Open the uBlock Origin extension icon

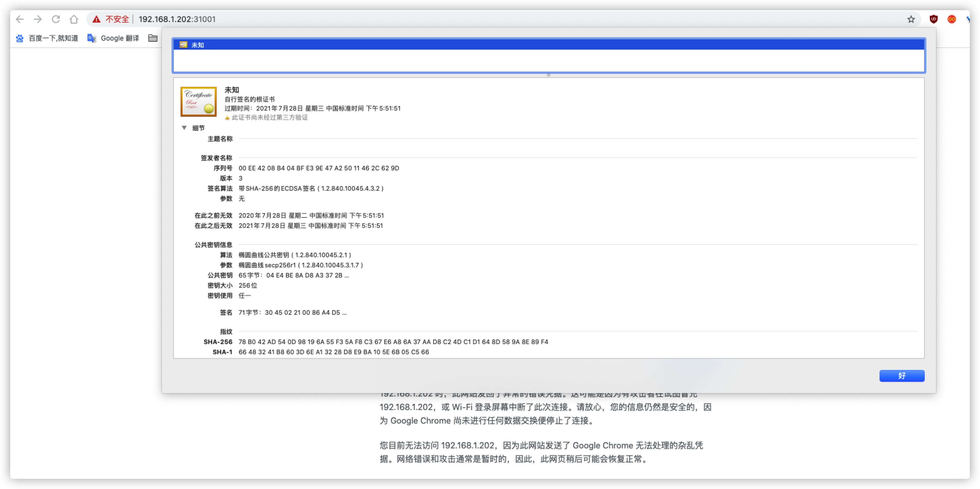pyautogui.click(x=933, y=19)
